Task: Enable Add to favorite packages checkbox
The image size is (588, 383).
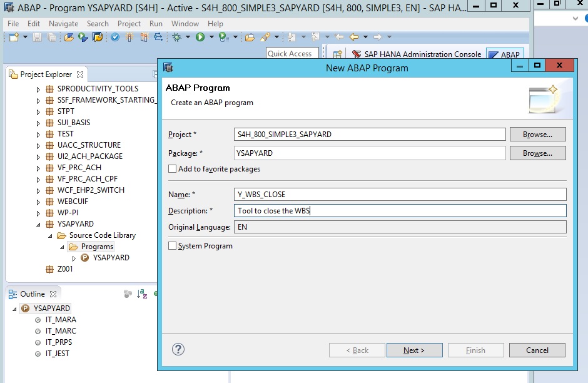Action: click(x=172, y=169)
